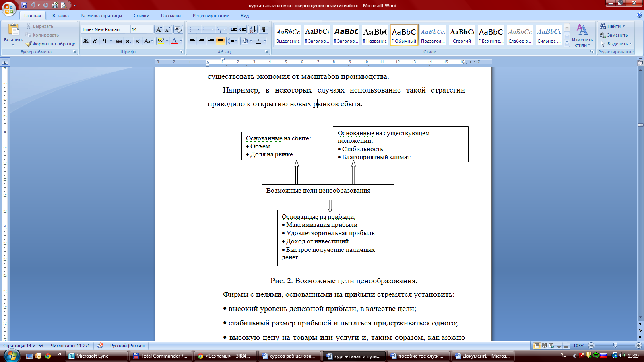The height and width of the screenshot is (362, 644).
Task: Save the document from quick access toolbar
Action: point(24,5)
